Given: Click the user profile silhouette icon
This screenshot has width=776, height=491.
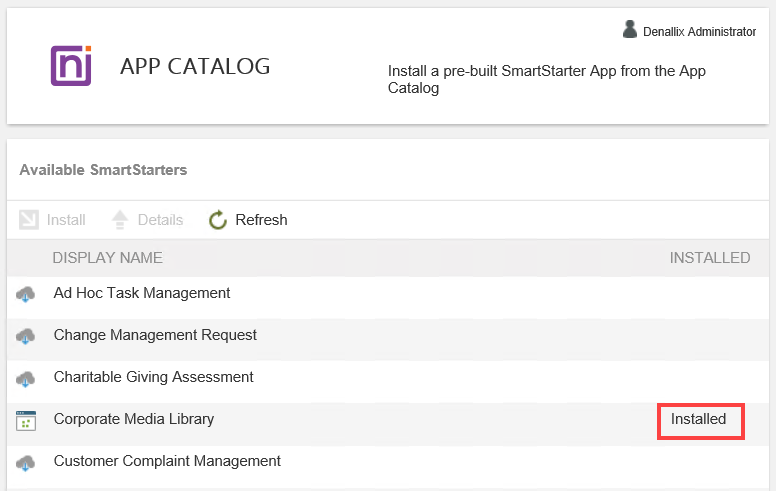Looking at the screenshot, I should (x=630, y=30).
